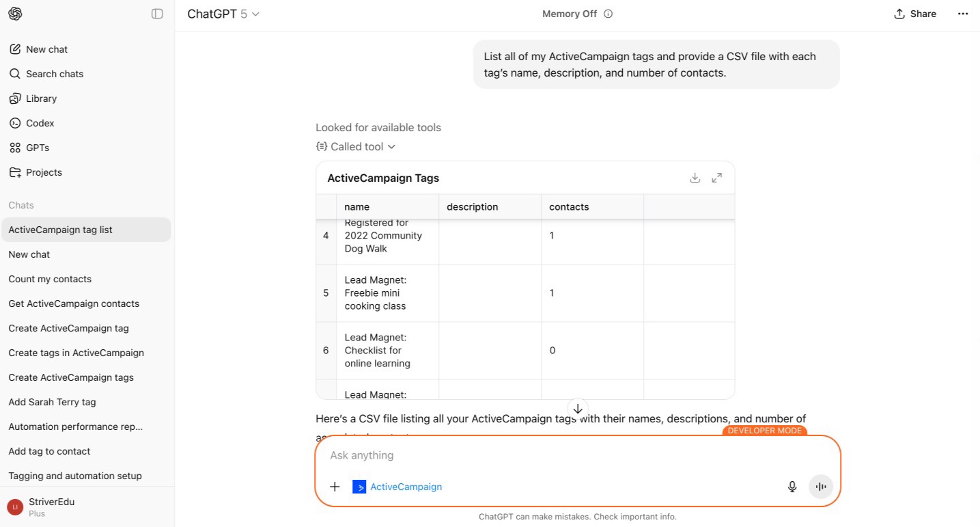Collapse the sidebar with the panel icon
Viewport: 980px width, 527px height.
pyautogui.click(x=157, y=14)
